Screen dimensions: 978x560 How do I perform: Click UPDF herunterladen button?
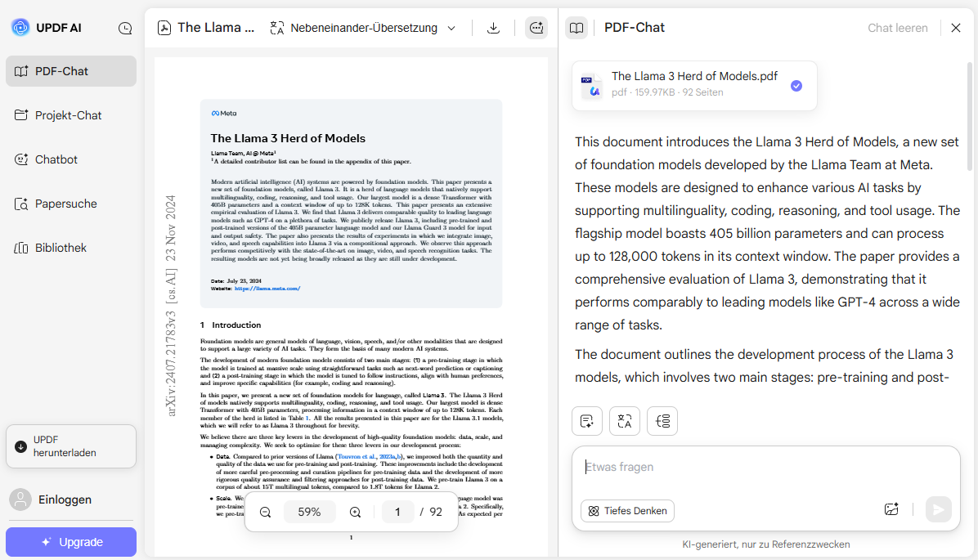[x=71, y=446]
